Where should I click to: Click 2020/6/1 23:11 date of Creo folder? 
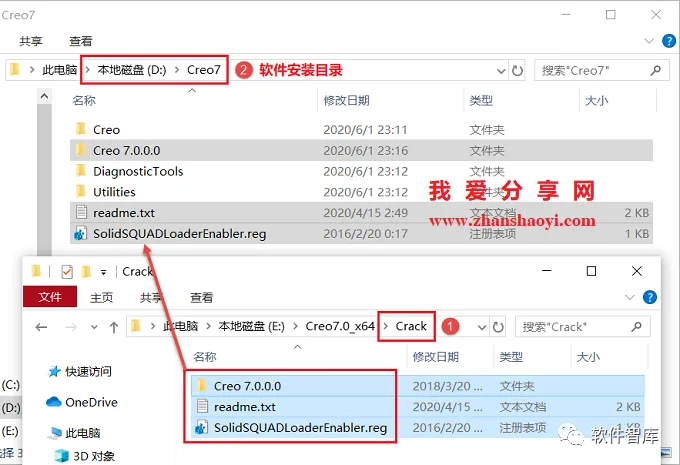click(365, 130)
